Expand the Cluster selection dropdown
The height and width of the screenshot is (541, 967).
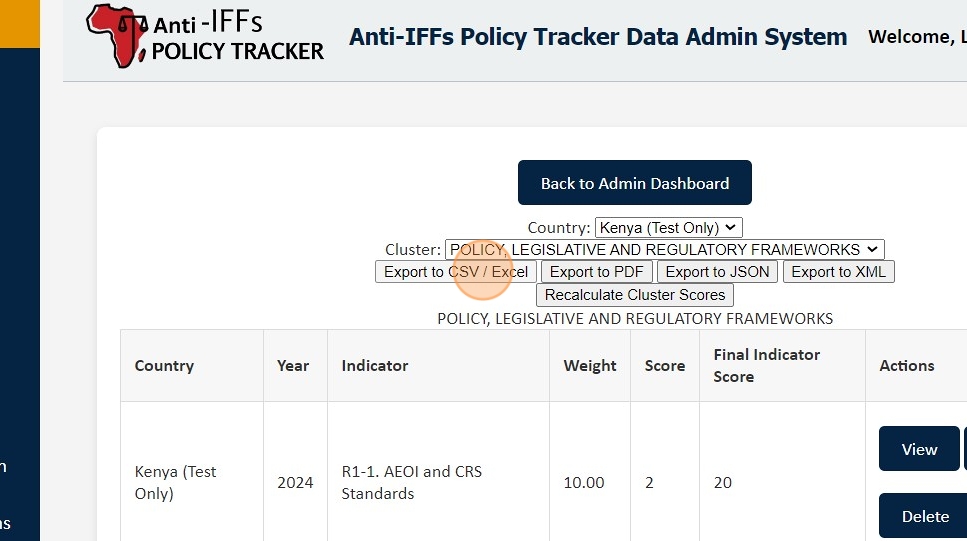tap(664, 250)
